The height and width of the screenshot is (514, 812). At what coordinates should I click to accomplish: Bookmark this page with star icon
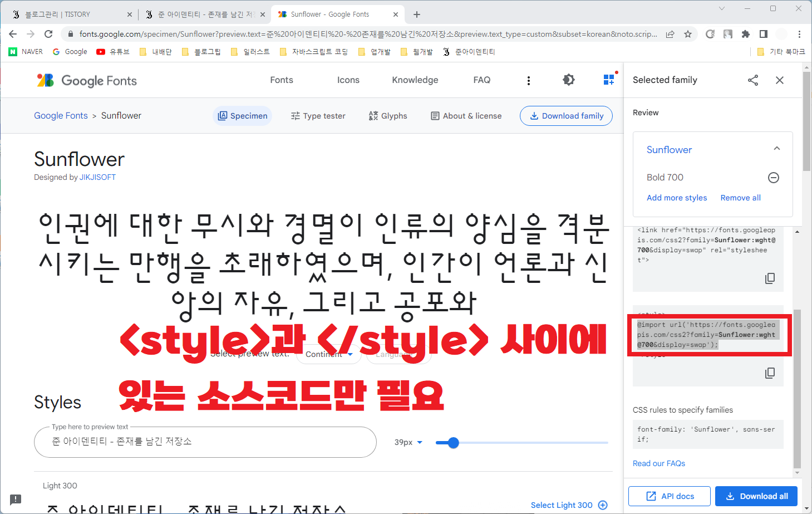pyautogui.click(x=688, y=34)
